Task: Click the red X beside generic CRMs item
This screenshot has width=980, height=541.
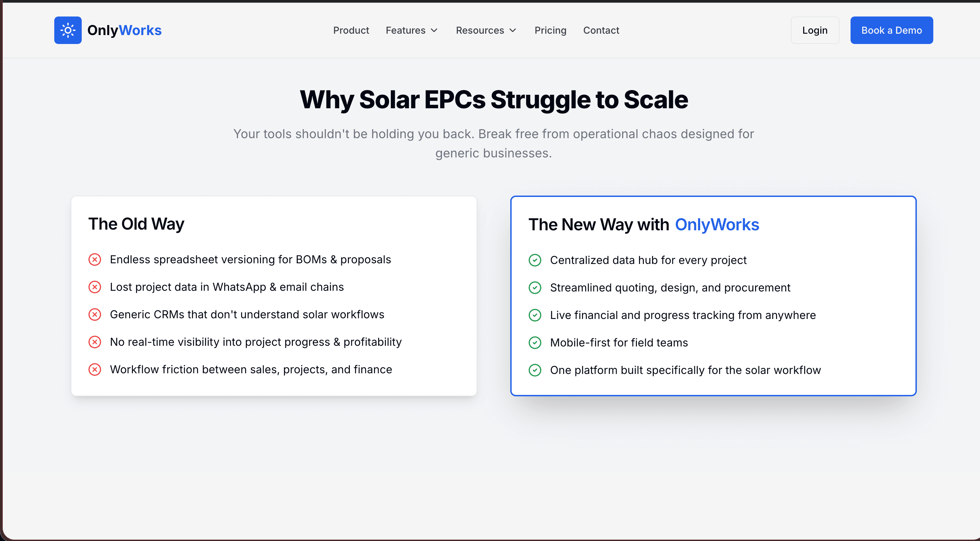Action: coord(95,314)
